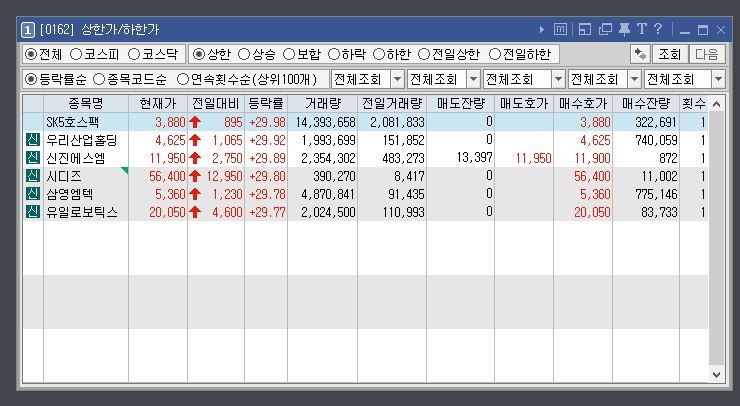Select the 유일로보틱스 stock name
The image size is (740, 406).
81,212
